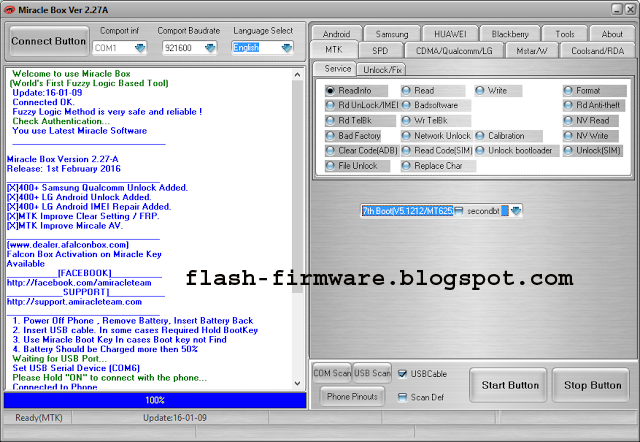Click the blue 100% progress bar

pos(155,400)
